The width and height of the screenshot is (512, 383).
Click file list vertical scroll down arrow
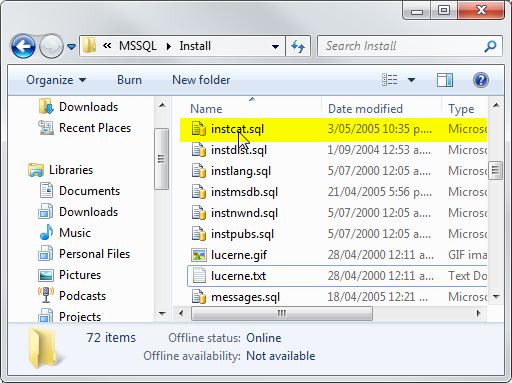496,296
